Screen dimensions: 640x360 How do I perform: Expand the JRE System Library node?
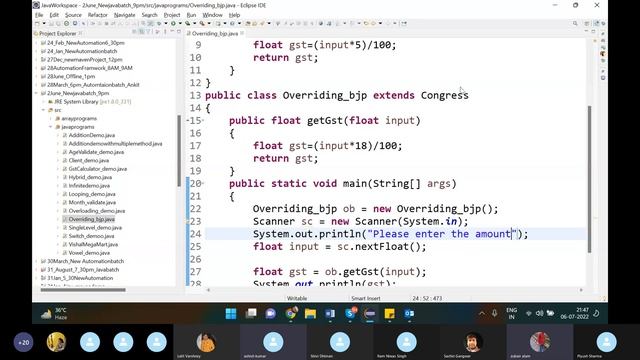[x=44, y=102]
